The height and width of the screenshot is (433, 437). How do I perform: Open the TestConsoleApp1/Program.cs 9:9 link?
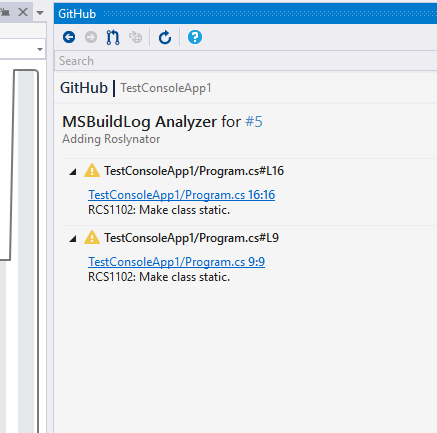pyautogui.click(x=177, y=262)
